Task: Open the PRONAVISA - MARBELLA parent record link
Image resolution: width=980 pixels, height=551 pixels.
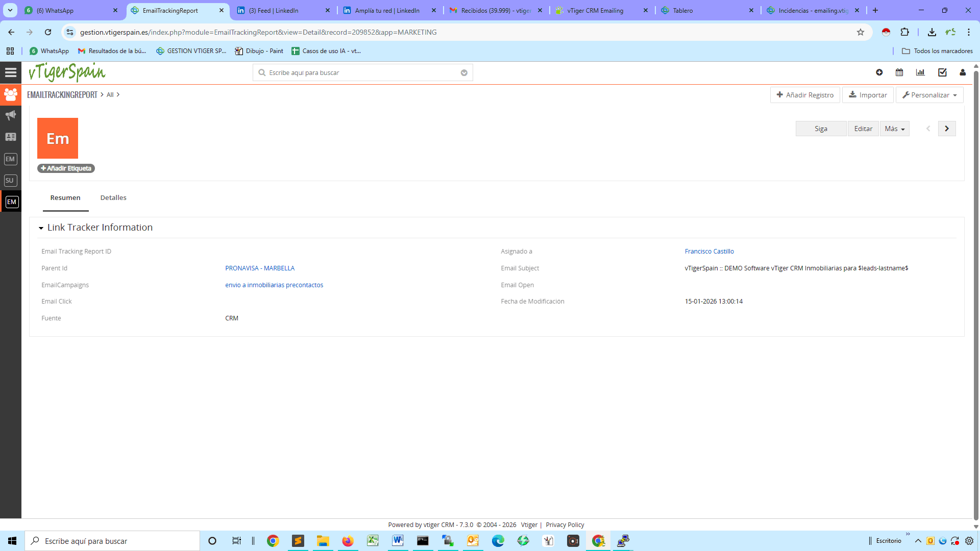Action: point(260,268)
